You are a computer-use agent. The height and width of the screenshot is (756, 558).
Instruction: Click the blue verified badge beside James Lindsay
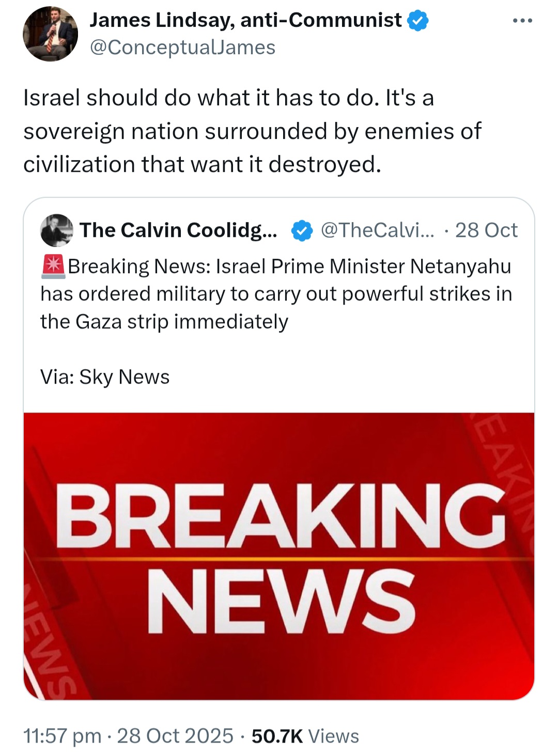(418, 21)
